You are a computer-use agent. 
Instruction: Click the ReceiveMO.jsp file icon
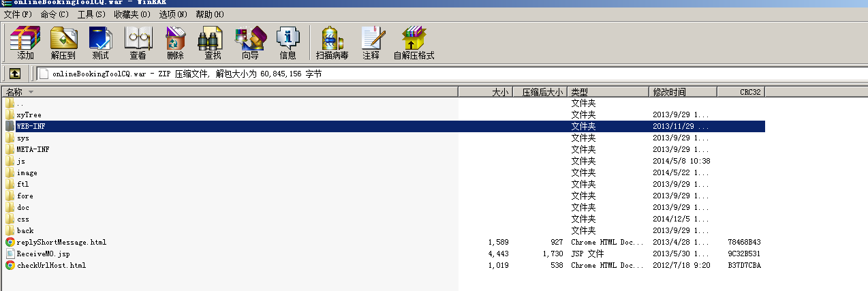pyautogui.click(x=10, y=254)
